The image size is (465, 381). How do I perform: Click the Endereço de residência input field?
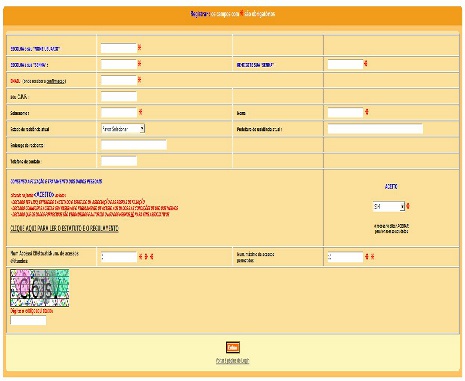(134, 145)
